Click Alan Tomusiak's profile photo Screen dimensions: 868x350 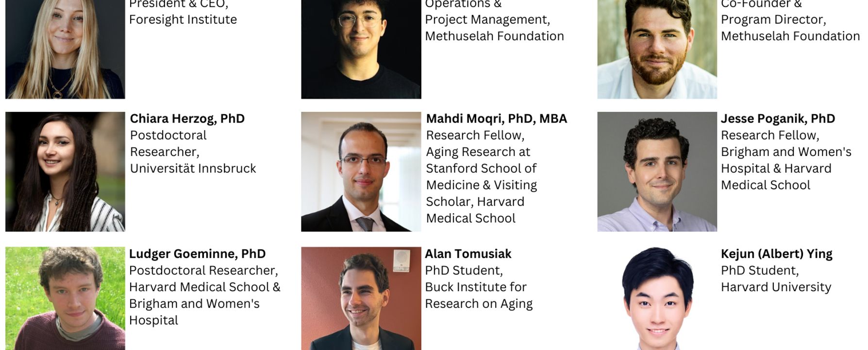pos(361,298)
